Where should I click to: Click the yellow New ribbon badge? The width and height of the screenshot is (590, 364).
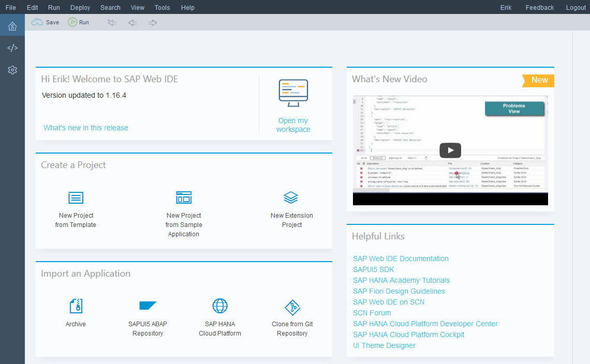[x=538, y=80]
